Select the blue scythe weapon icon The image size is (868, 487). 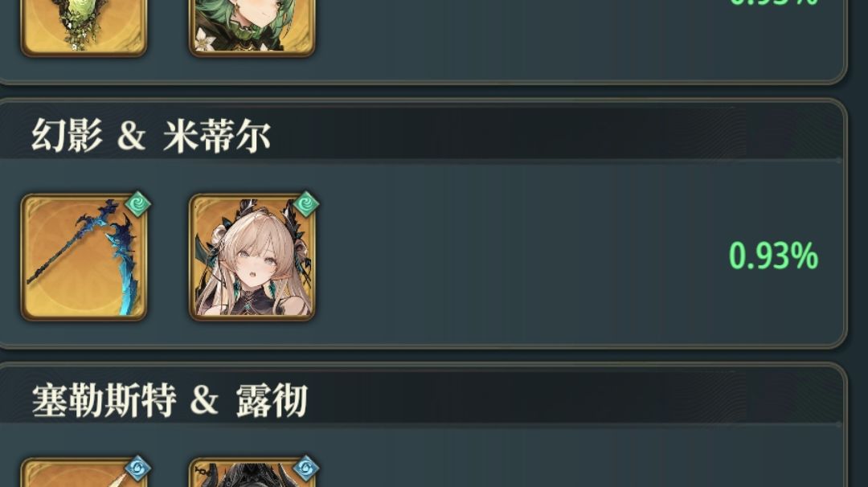click(x=84, y=257)
